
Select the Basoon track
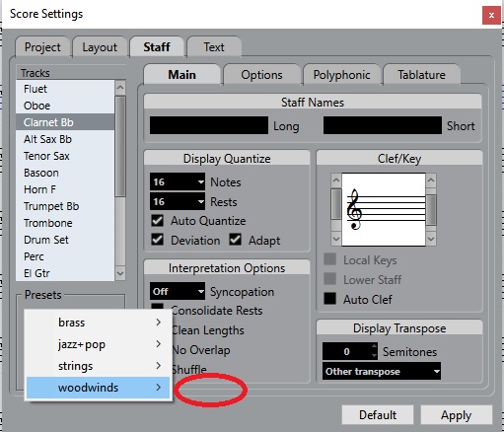[x=65, y=173]
